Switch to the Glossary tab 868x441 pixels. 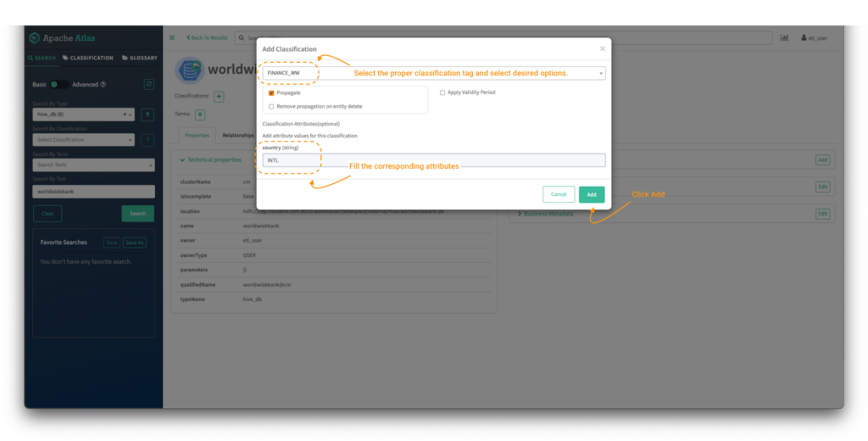[140, 59]
